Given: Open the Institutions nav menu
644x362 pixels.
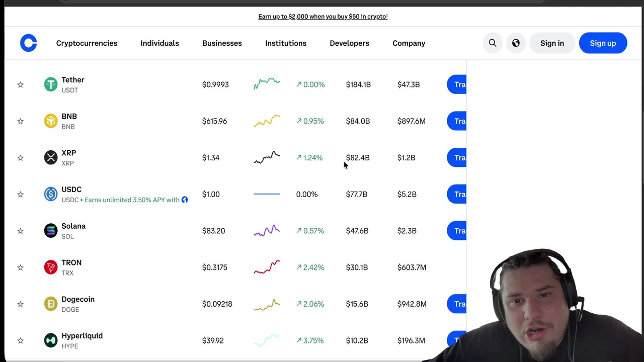Looking at the screenshot, I should (x=286, y=43).
